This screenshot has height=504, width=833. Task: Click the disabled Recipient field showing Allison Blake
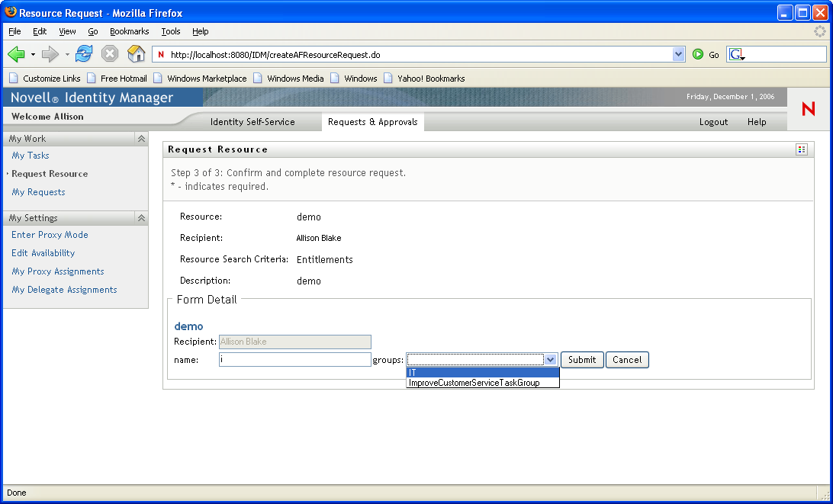295,342
